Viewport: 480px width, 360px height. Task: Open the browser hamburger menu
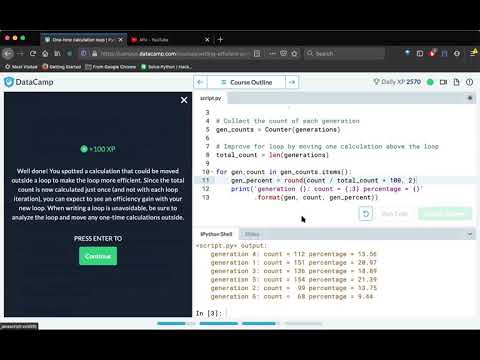pos(473,53)
